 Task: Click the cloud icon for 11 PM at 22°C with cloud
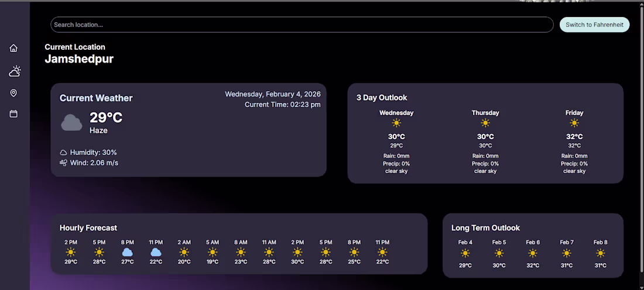[x=156, y=252]
